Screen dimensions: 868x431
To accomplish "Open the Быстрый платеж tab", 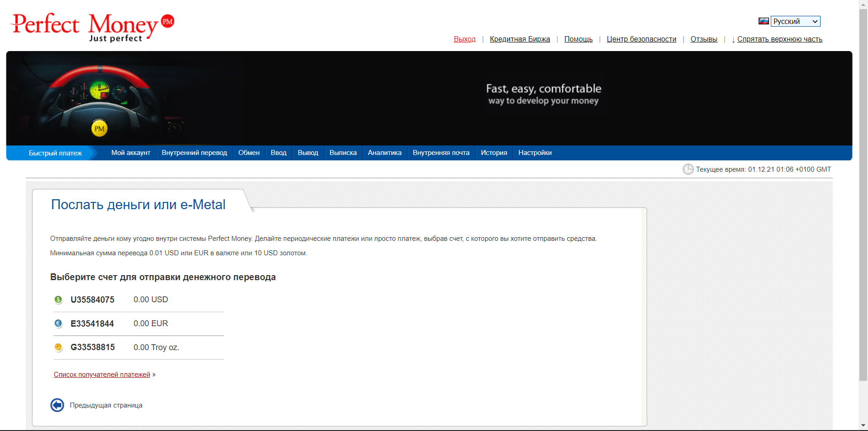I will [55, 153].
